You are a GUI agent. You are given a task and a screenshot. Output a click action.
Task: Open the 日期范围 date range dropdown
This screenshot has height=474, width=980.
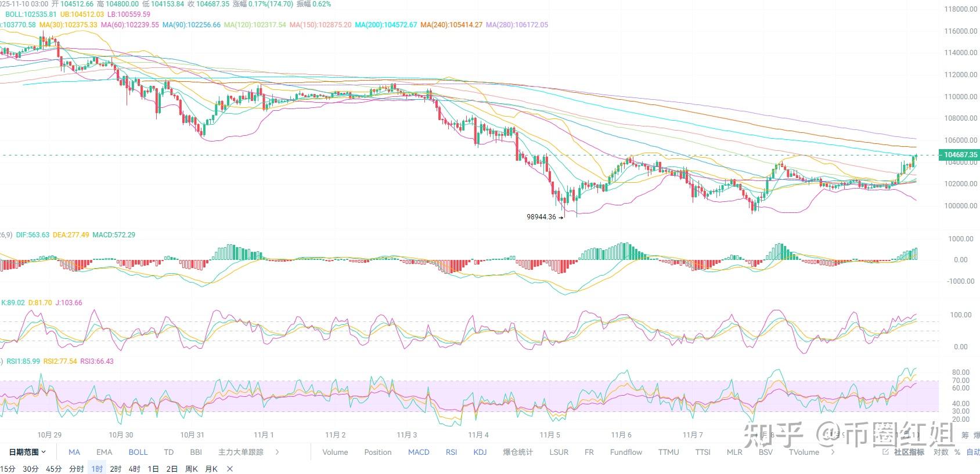(27, 452)
